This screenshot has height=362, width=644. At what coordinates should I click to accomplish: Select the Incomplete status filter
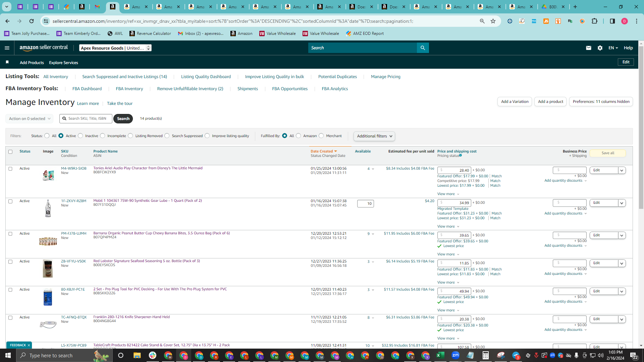click(x=103, y=136)
